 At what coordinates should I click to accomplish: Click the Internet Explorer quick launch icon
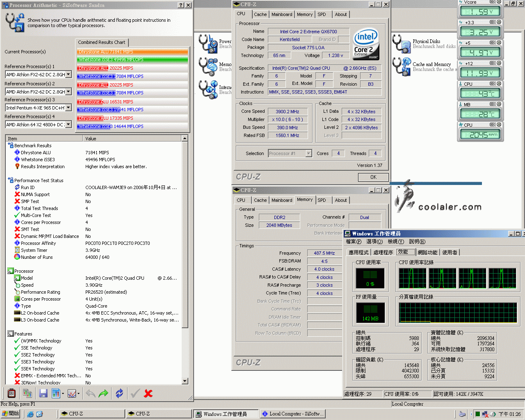pos(30,414)
